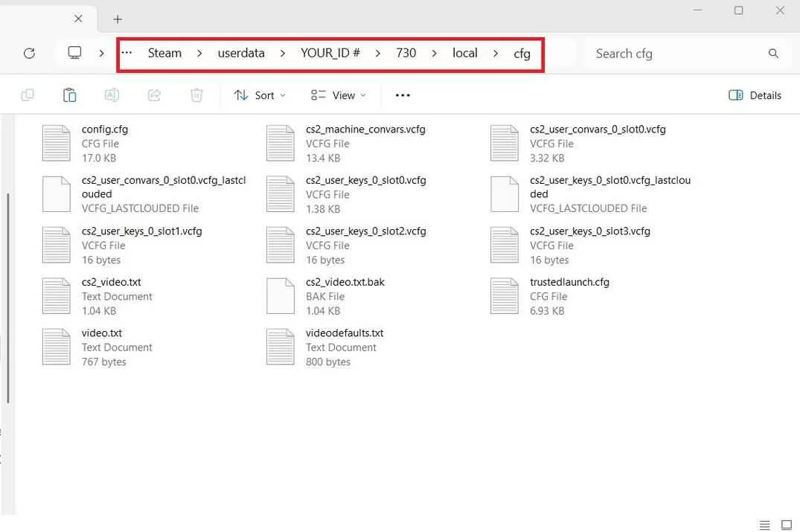Close the current Explorer tab

(x=78, y=19)
